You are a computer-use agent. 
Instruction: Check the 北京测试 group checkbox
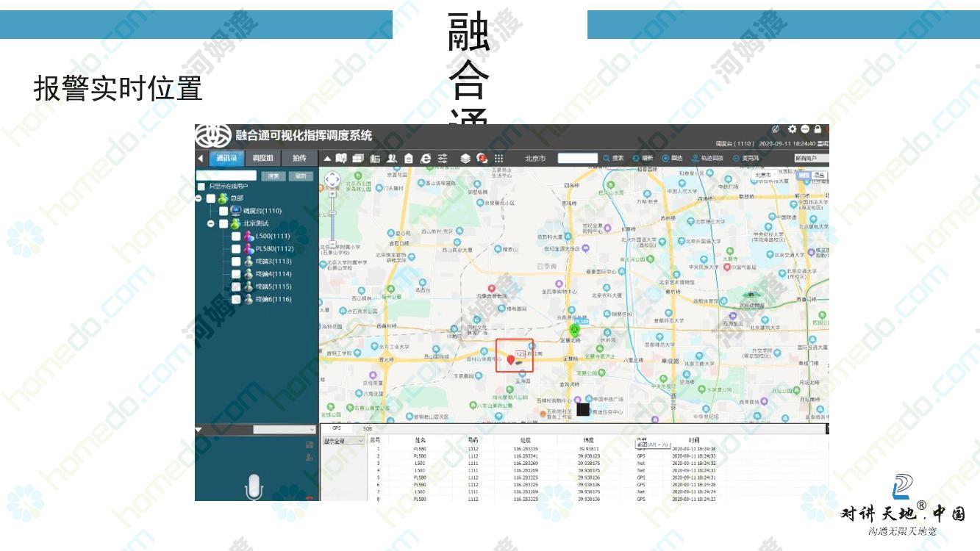point(223,223)
